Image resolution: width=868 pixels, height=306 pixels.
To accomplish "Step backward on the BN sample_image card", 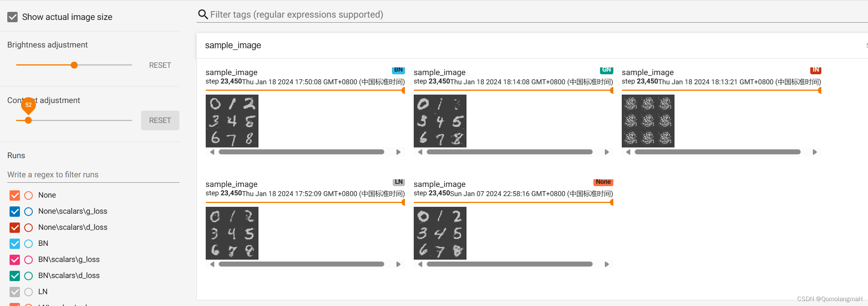I will point(213,152).
